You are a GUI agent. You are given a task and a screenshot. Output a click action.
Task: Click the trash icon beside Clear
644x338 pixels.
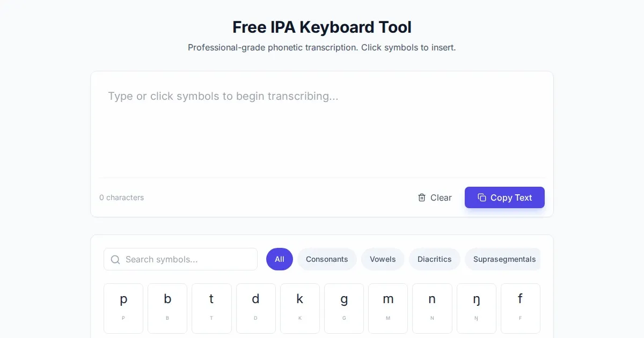422,197
